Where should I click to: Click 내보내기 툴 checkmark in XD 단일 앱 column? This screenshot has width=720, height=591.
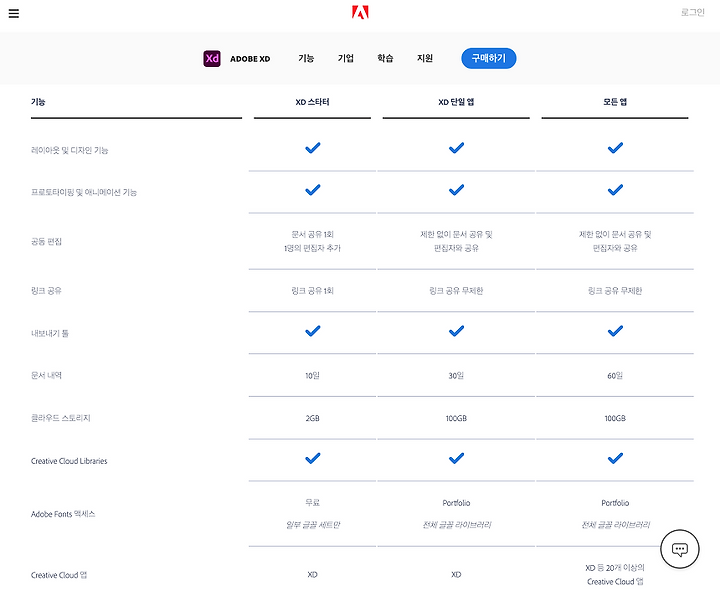(456, 331)
